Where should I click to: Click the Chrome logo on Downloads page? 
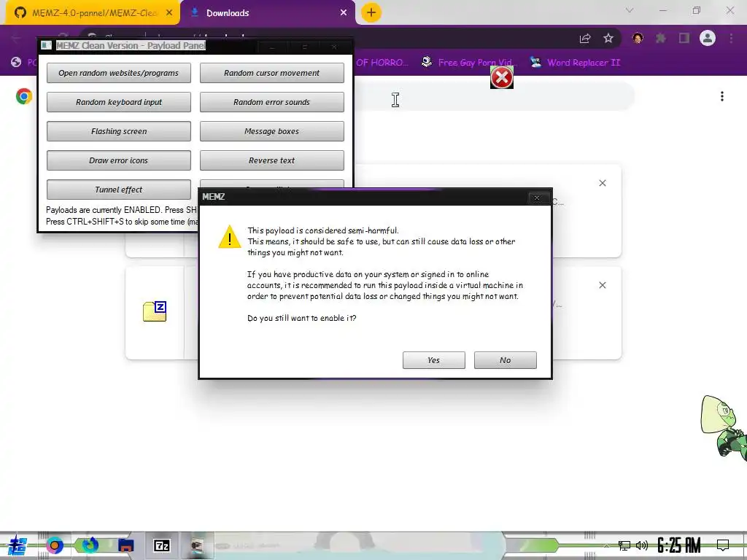24,96
